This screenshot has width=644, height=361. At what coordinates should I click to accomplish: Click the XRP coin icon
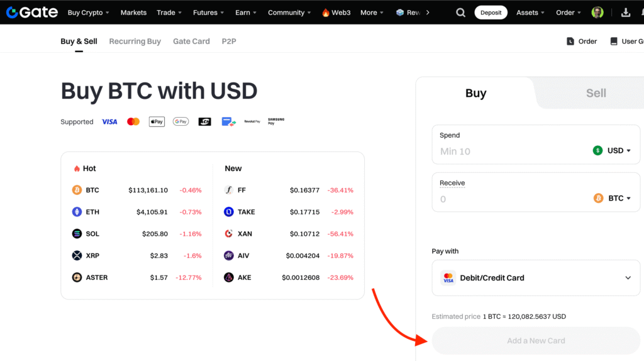(77, 255)
